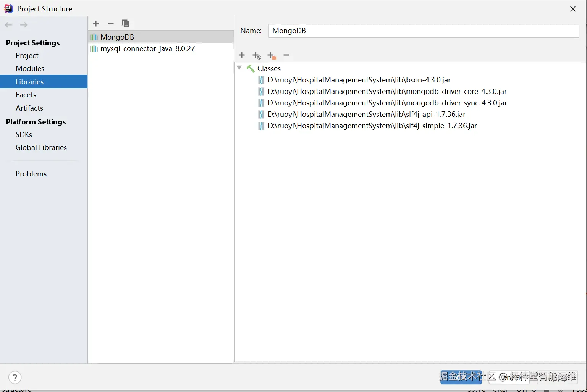
Task: Select the MongoDB library entry
Action: pos(161,37)
